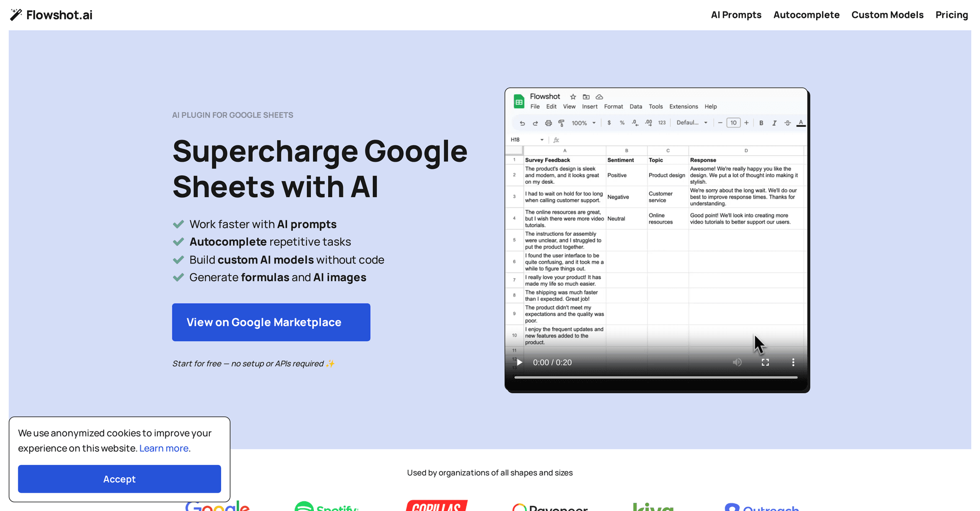The width and height of the screenshot is (980, 511).
Task: Open the Tools menu in Sheets
Action: tap(656, 107)
